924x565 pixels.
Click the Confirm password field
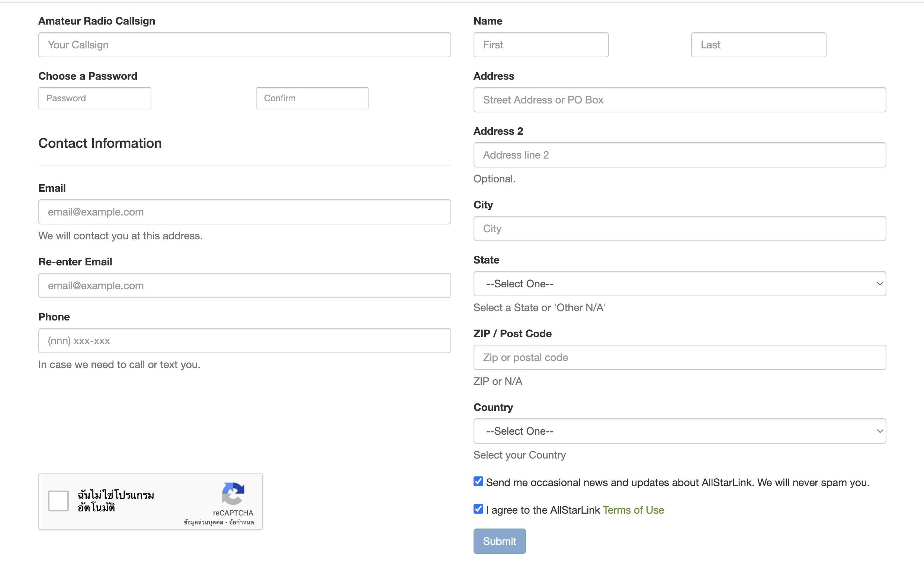pos(312,98)
